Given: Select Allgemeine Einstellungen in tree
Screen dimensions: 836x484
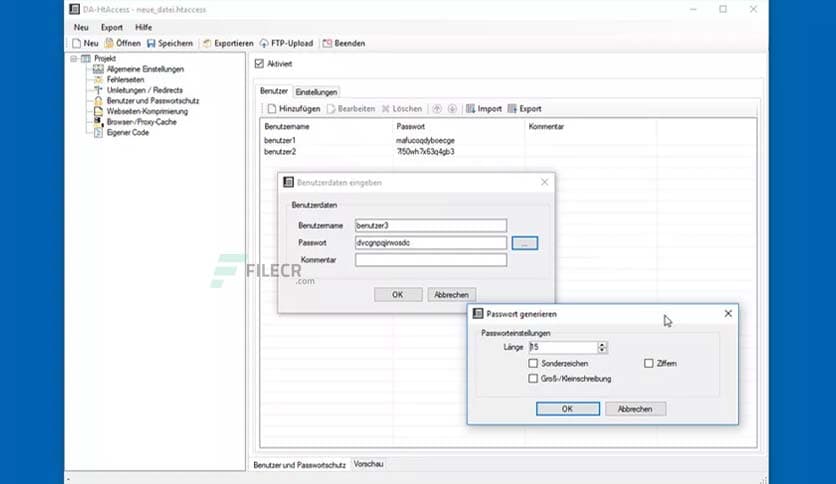Looking at the screenshot, I should click(145, 69).
